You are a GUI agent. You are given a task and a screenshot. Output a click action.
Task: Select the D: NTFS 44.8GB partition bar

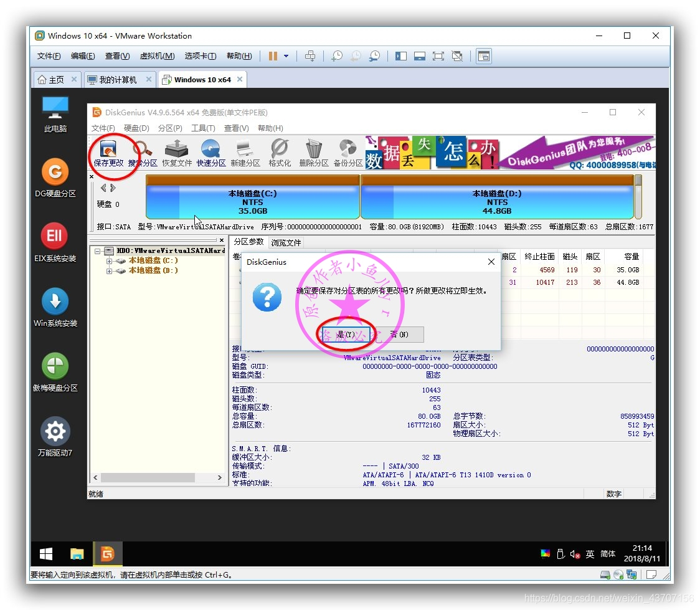click(498, 197)
